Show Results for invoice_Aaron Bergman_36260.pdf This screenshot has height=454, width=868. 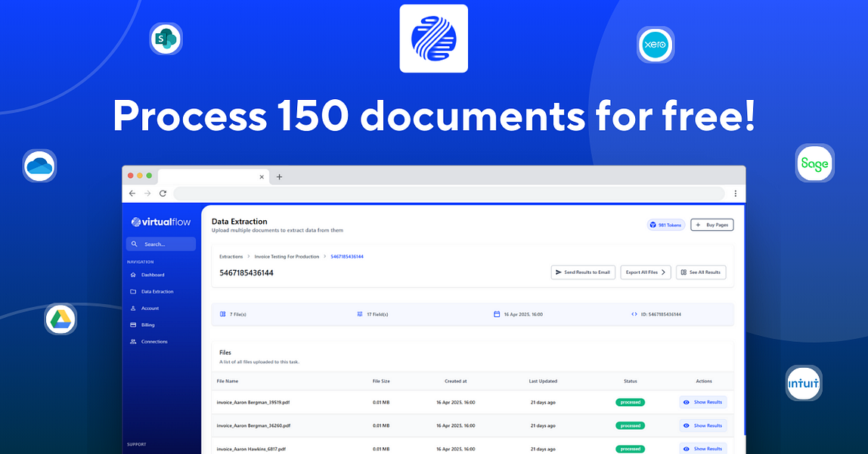coord(703,426)
